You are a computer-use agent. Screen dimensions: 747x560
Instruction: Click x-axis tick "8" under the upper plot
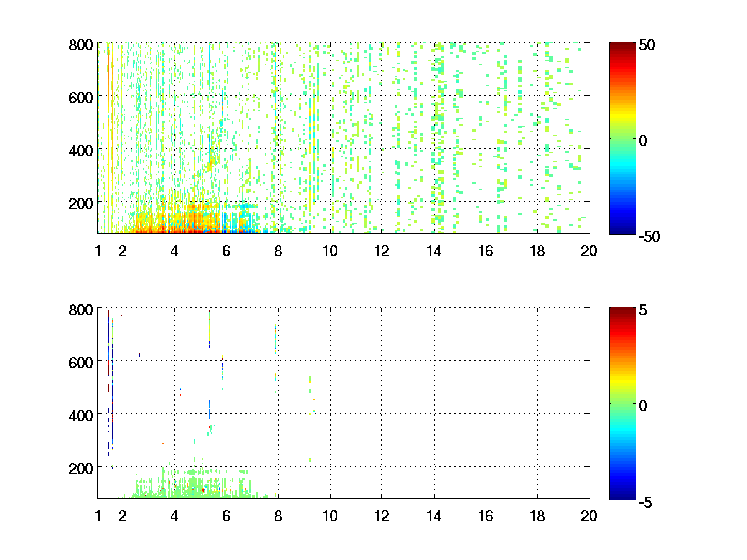(x=278, y=251)
